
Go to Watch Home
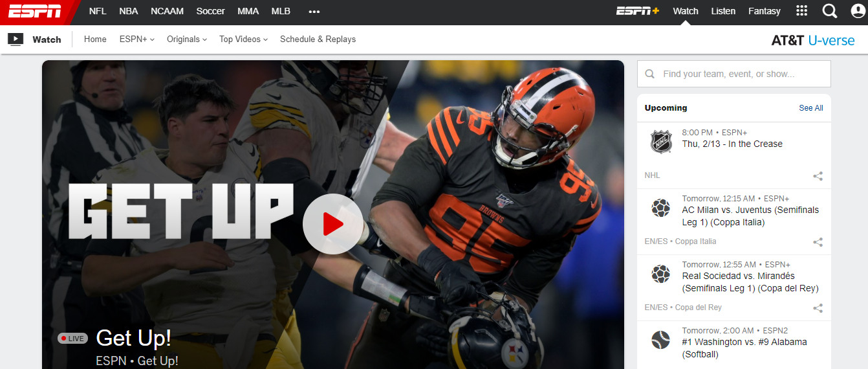[95, 39]
